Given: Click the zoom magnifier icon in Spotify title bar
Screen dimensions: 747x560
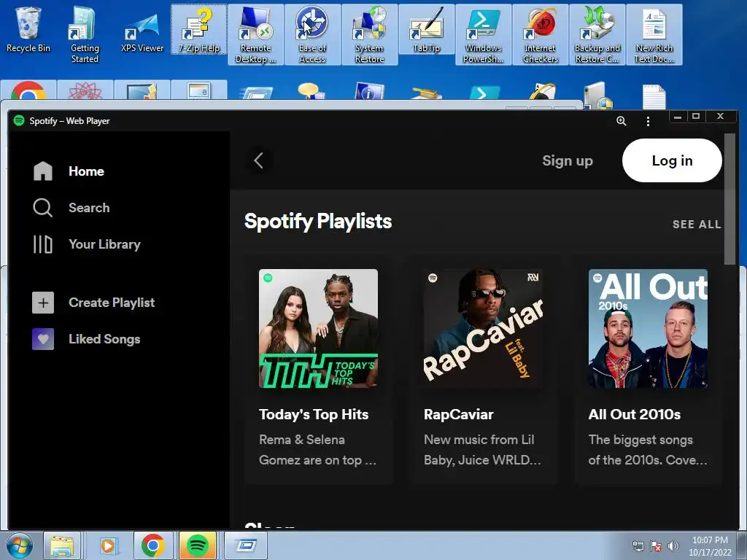Looking at the screenshot, I should tap(622, 121).
